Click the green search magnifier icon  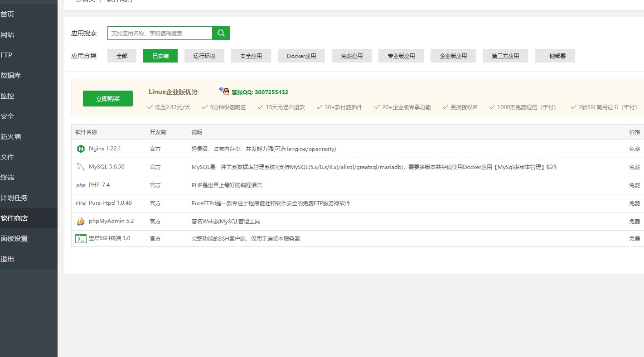pos(221,33)
